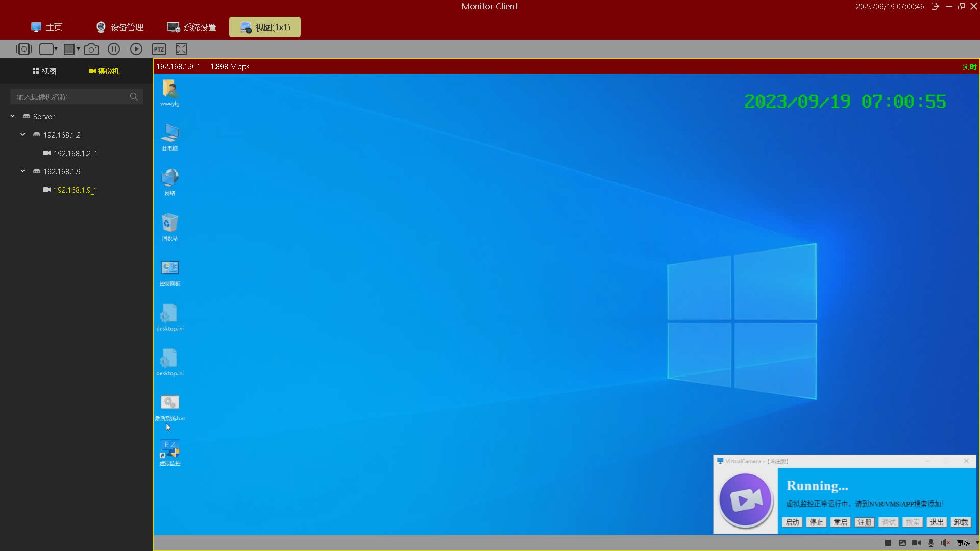Open the grid layout dropdown arrow
Screen dimensions: 980x551
click(x=78, y=49)
